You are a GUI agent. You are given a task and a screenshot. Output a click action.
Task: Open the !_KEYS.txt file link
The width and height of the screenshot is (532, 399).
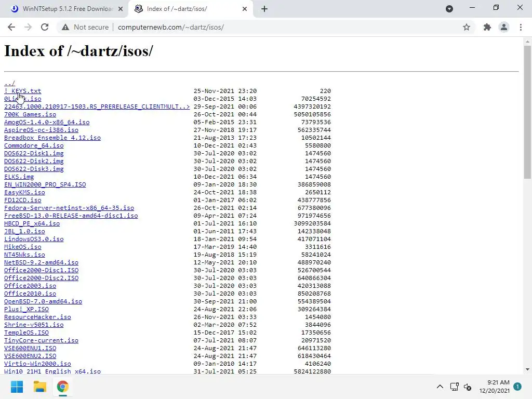tap(23, 91)
